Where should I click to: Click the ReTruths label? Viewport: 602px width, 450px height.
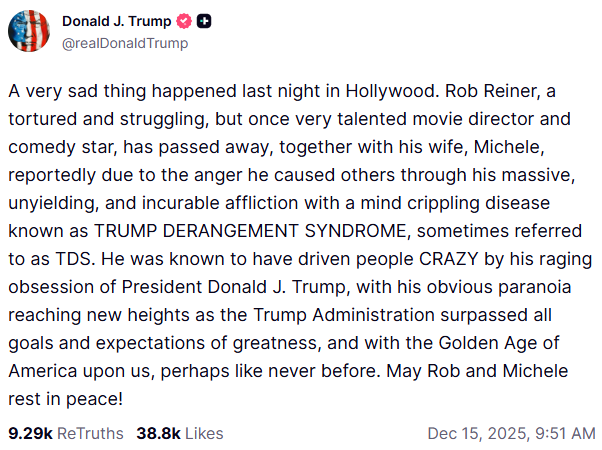coord(91,433)
